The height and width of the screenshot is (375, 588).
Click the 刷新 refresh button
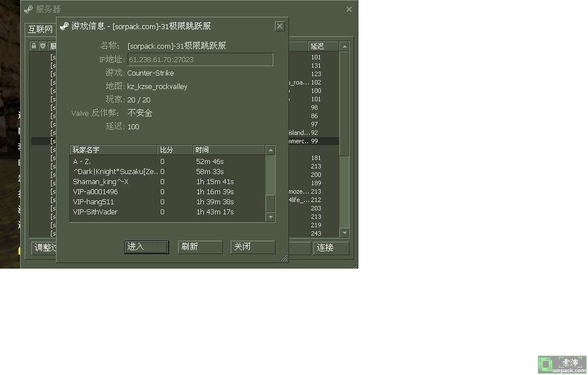pos(200,247)
